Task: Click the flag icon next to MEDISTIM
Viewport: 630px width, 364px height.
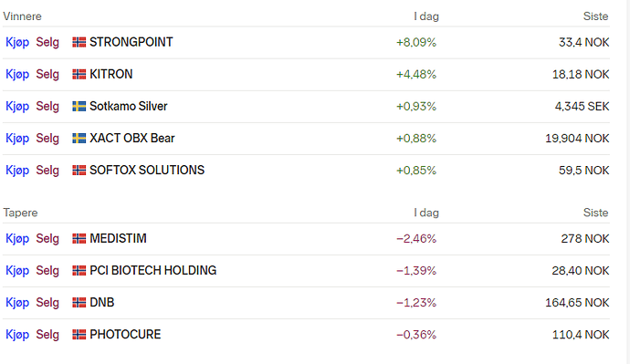Action: (x=79, y=238)
